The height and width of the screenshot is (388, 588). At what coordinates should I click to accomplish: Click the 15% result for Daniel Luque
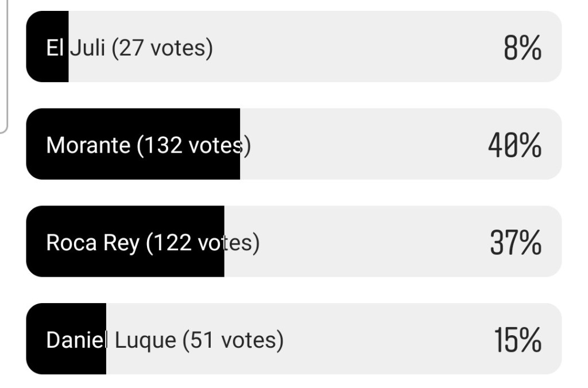(x=517, y=340)
